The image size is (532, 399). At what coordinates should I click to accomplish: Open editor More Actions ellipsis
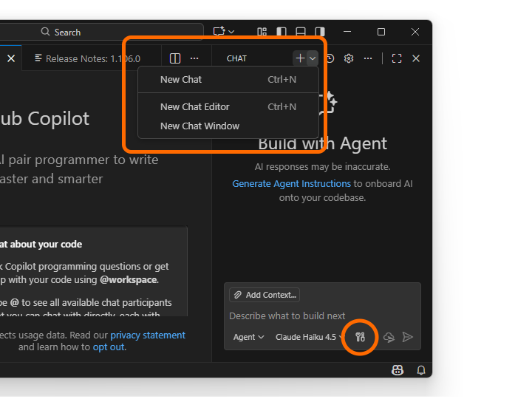pyautogui.click(x=194, y=58)
